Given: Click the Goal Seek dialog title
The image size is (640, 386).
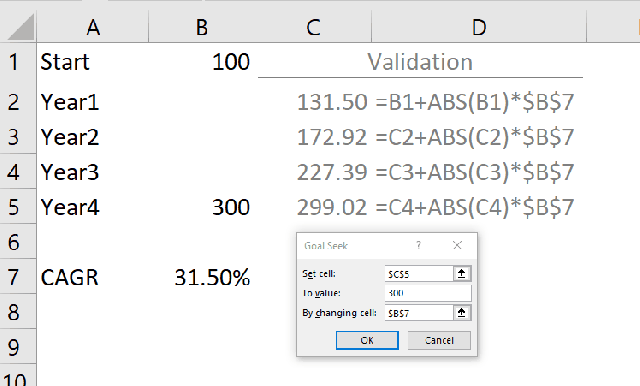Looking at the screenshot, I should [326, 246].
